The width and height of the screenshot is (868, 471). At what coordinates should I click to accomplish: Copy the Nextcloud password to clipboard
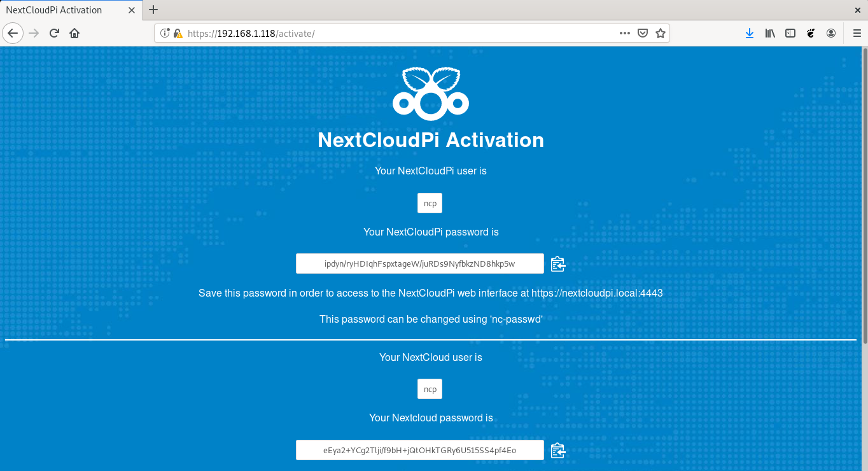pyautogui.click(x=558, y=451)
